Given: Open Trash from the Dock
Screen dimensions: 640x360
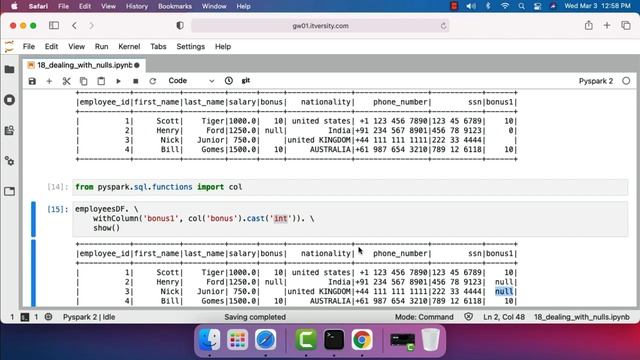Looking at the screenshot, I should point(430,340).
